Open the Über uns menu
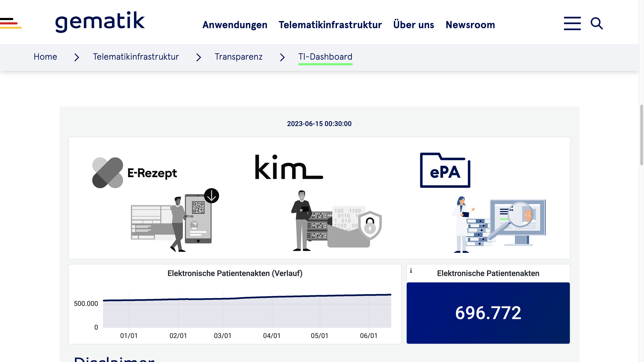The height and width of the screenshot is (362, 644). coord(414,25)
